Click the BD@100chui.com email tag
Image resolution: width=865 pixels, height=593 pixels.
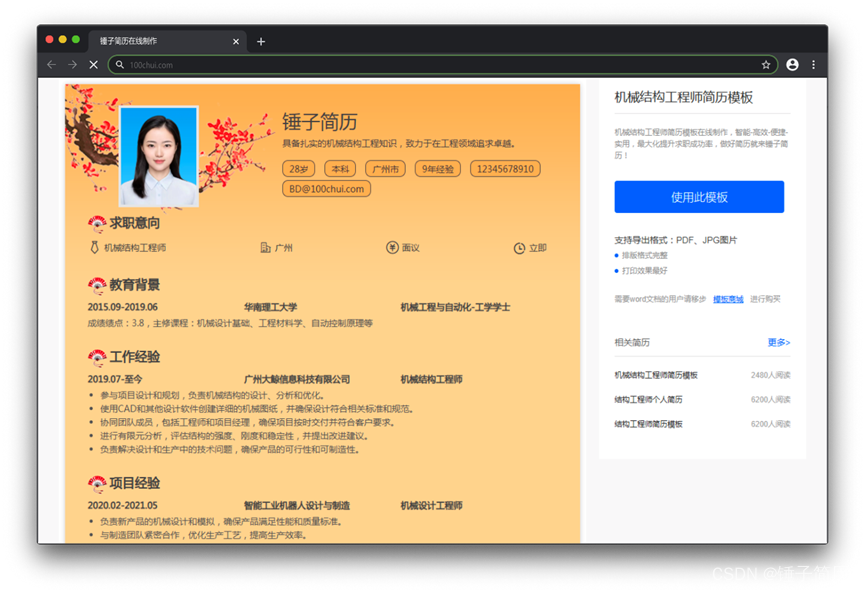326,189
